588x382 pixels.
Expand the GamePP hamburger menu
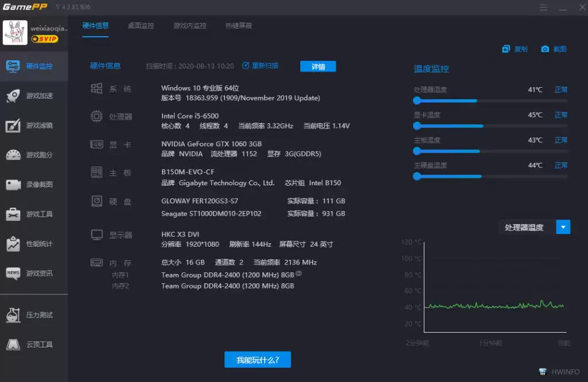click(x=543, y=7)
